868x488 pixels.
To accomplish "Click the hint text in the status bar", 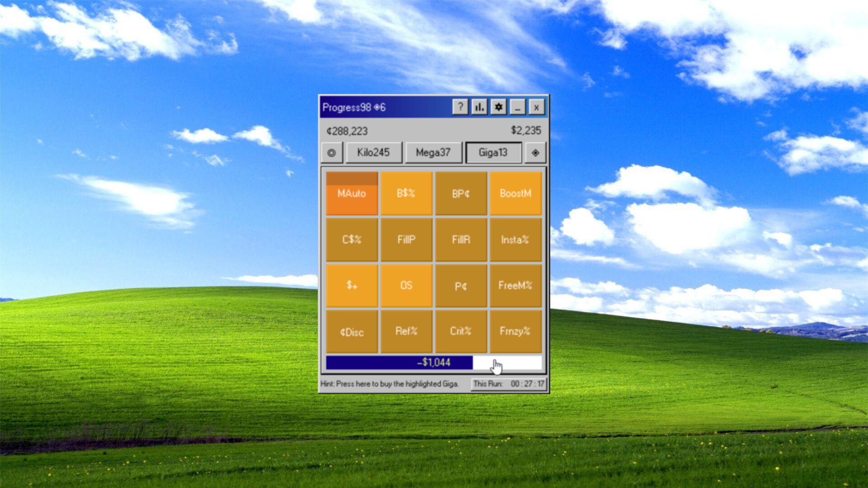I will coord(390,384).
